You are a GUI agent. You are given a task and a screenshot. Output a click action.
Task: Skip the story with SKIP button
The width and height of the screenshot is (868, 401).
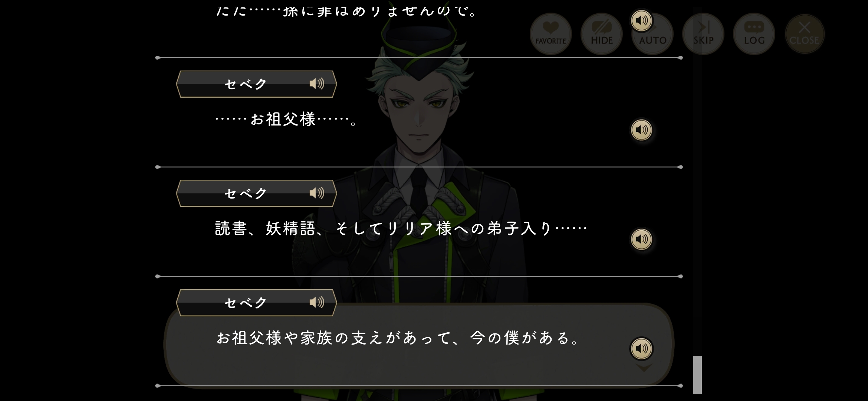pyautogui.click(x=703, y=34)
